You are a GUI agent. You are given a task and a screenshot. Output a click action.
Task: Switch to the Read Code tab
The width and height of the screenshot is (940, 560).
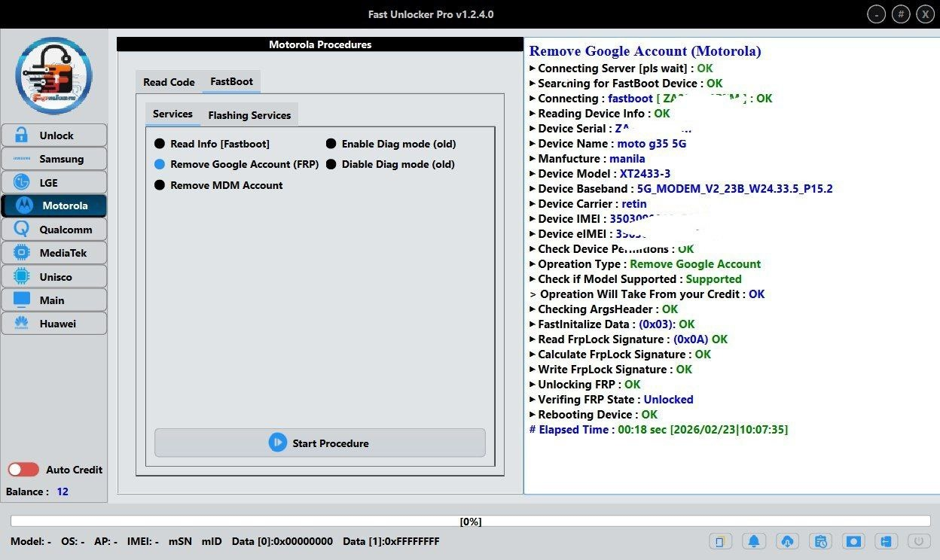169,82
